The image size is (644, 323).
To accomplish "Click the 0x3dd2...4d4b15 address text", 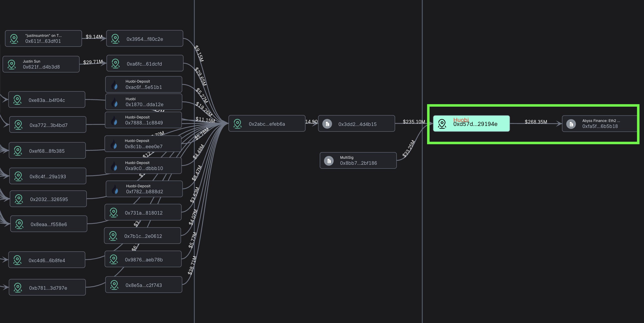I will pos(357,124).
